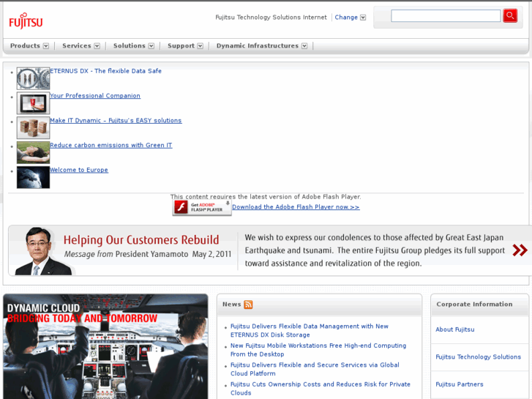Viewport: 532px width, 399px height.
Task: Open the Support menu
Action: (181, 45)
